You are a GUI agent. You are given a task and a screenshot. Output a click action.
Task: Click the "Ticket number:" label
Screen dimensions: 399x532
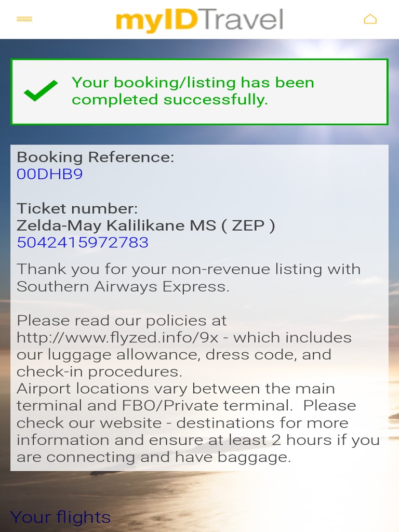(x=77, y=209)
